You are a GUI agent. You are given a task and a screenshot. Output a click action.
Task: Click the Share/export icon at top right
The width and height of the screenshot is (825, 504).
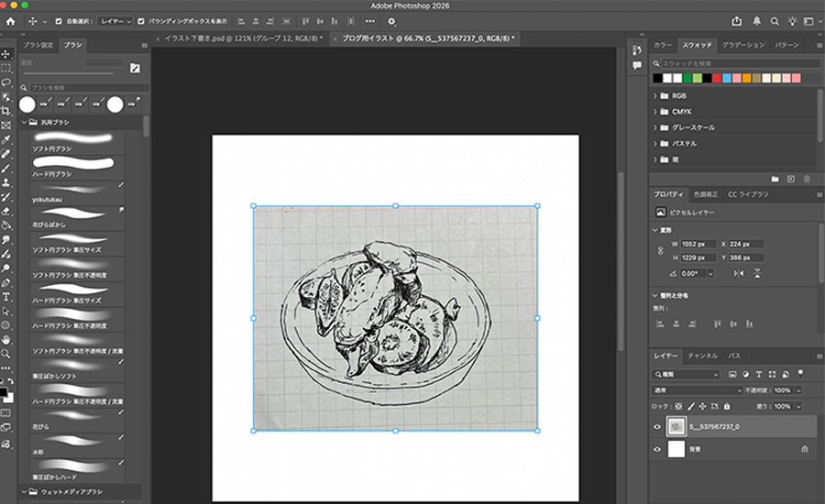point(737,20)
